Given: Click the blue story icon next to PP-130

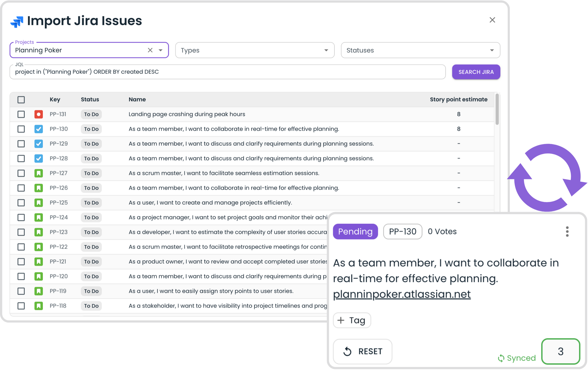Looking at the screenshot, I should click(x=39, y=129).
